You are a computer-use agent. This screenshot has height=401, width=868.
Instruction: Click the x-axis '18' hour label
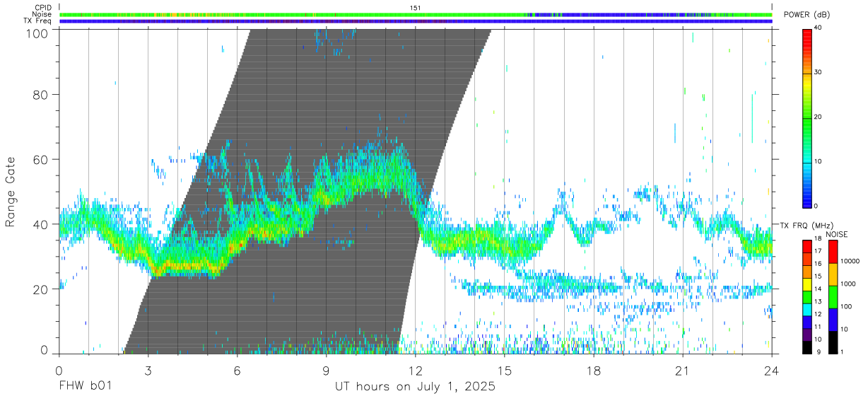(593, 371)
